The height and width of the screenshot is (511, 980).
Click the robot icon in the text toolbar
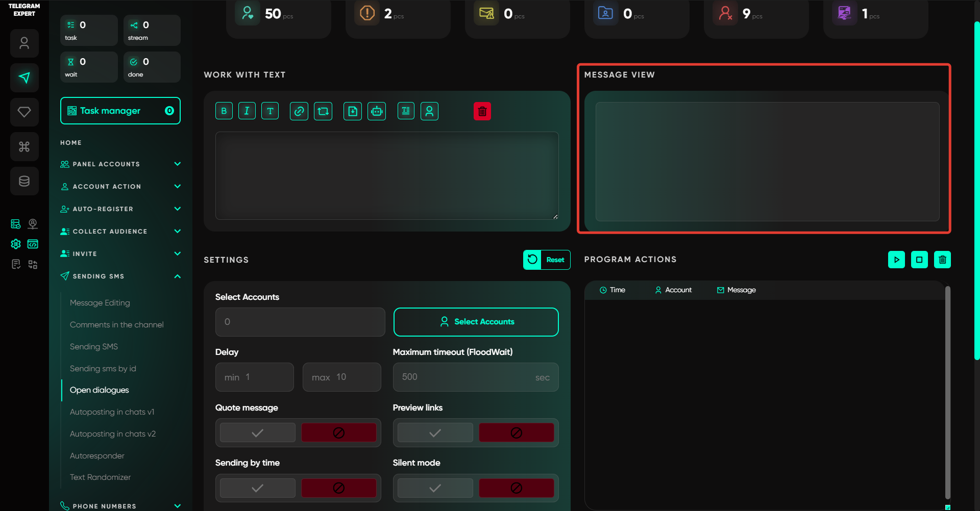377,111
